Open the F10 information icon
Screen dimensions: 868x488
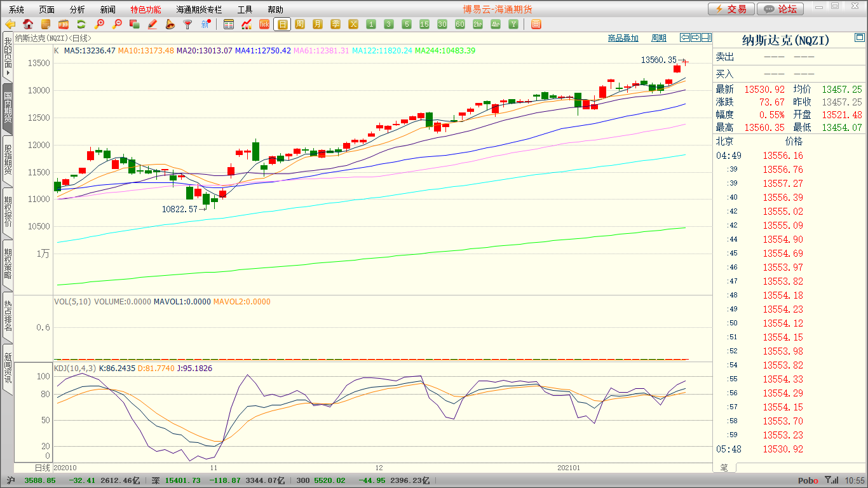pyautogui.click(x=64, y=24)
